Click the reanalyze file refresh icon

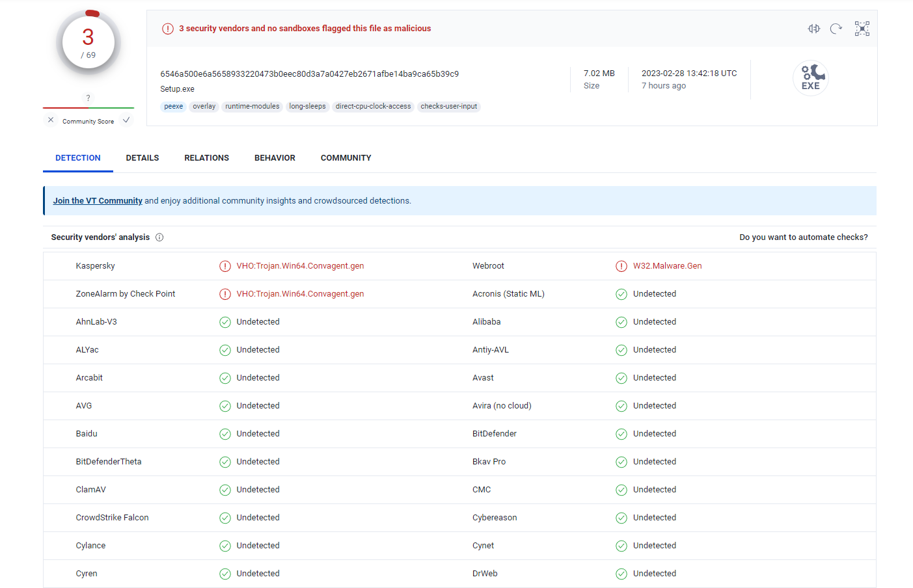pos(836,29)
